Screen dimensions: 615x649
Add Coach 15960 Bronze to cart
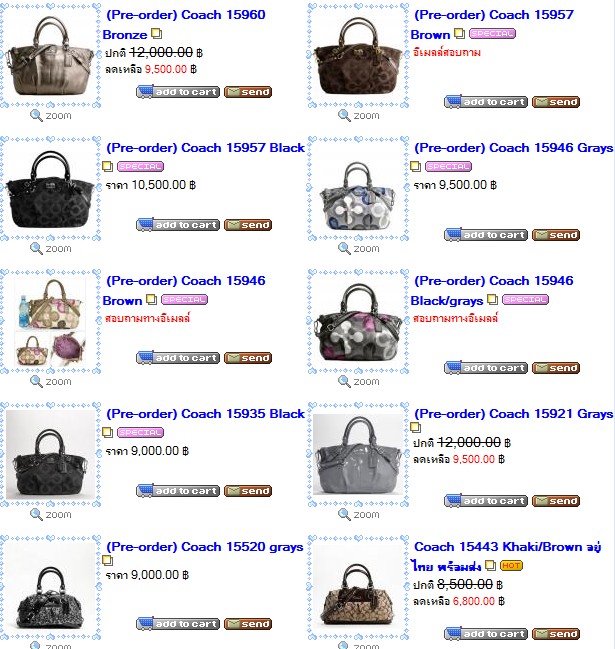pos(178,92)
